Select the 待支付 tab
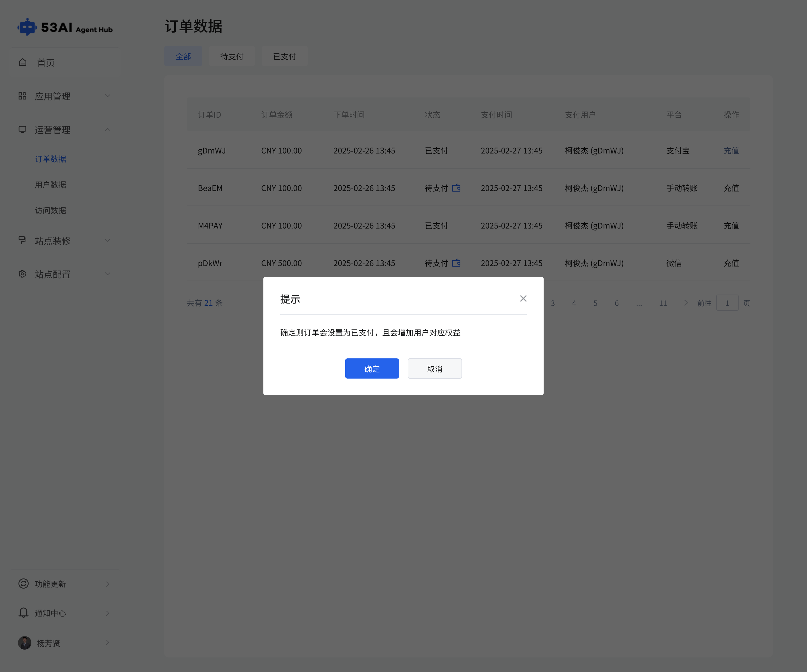Screen dimensions: 807x672 point(232,57)
